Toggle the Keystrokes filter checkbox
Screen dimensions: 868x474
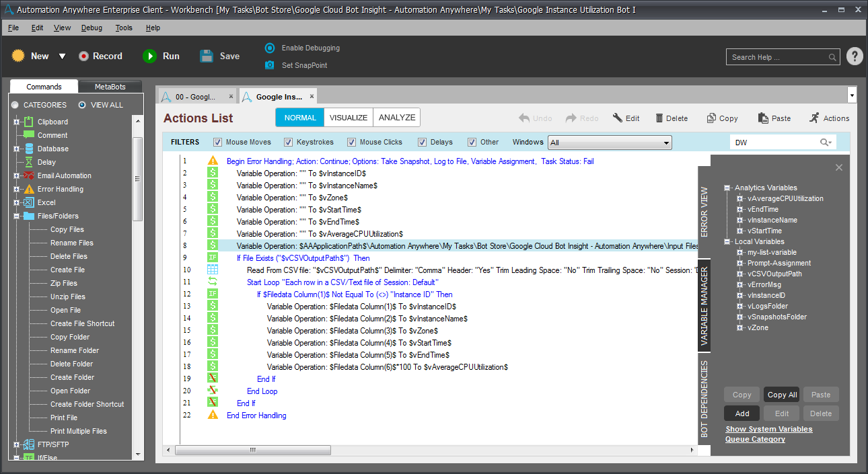click(x=288, y=143)
